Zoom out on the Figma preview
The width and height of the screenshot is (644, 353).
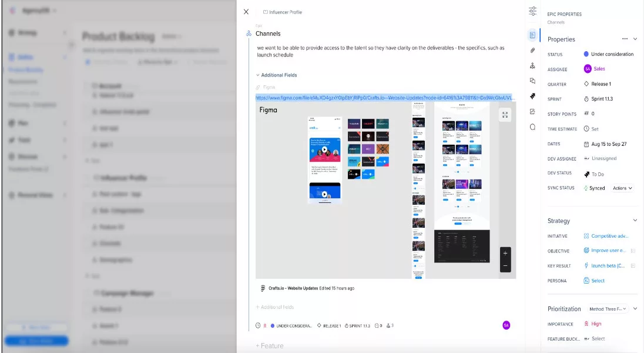pos(505,267)
